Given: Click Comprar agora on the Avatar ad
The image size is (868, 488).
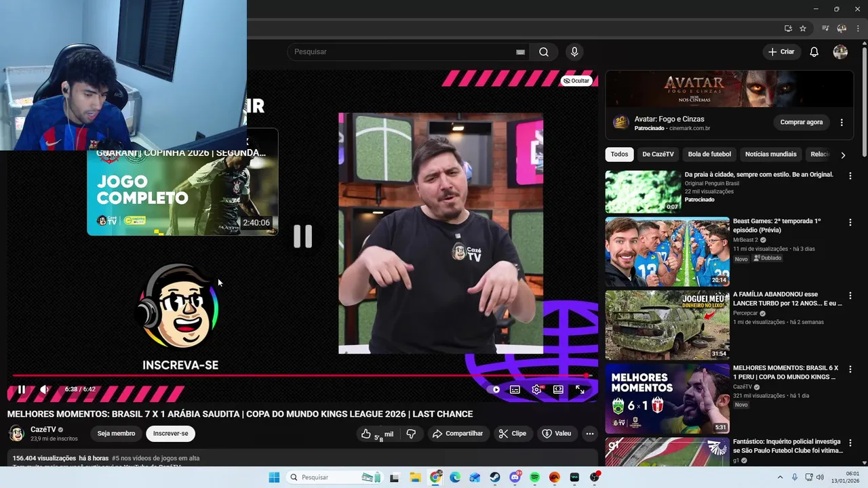Looking at the screenshot, I should click(801, 123).
